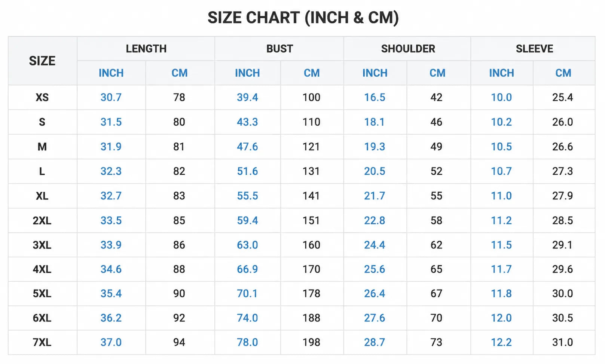Click the INCH subheader under BUST
The width and height of the screenshot is (605, 364).
click(247, 73)
